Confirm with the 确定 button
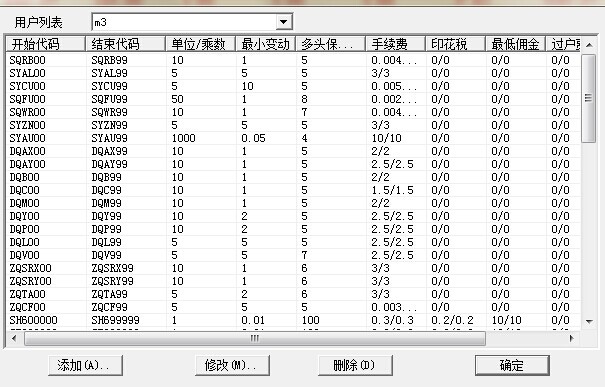Screen dimensions: 605x387 coord(512,365)
